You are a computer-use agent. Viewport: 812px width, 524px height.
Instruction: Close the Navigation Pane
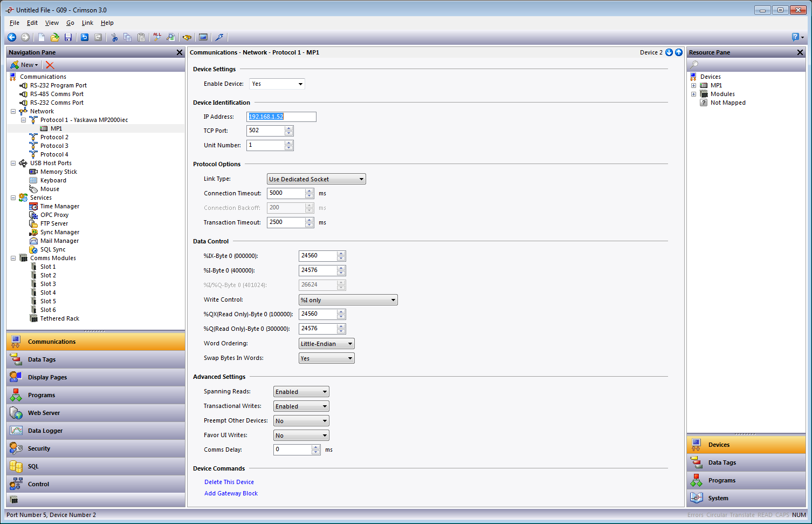(x=180, y=52)
